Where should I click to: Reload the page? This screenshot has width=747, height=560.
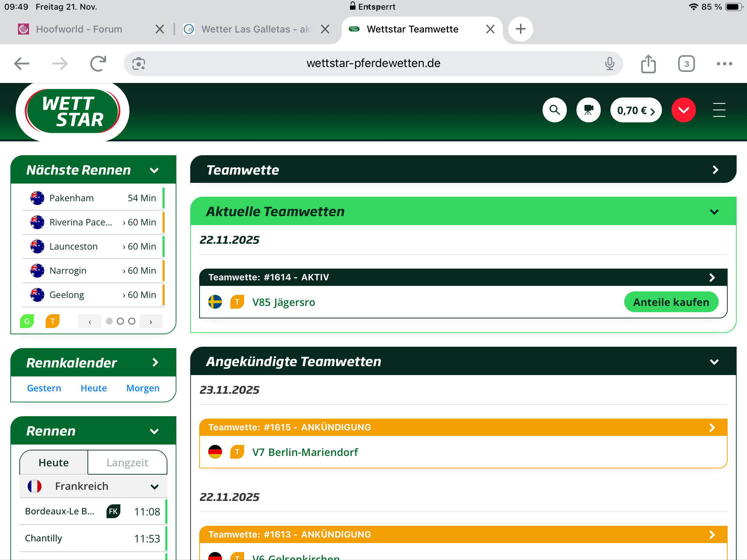pyautogui.click(x=98, y=64)
